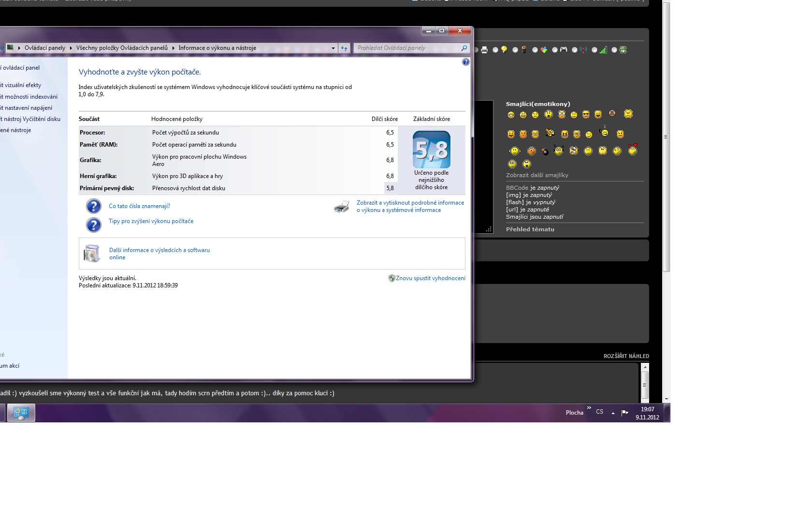Viewport: 812px width, 508px height.
Task: Click the Primární pevný disk score 5,8
Action: tap(390, 188)
